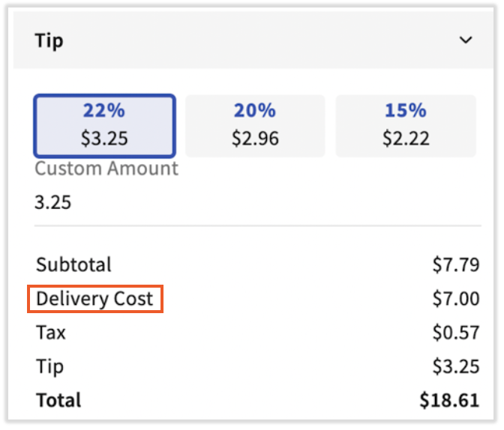Click the $3.25 amount under 22%
The height and width of the screenshot is (430, 504).
click(105, 138)
